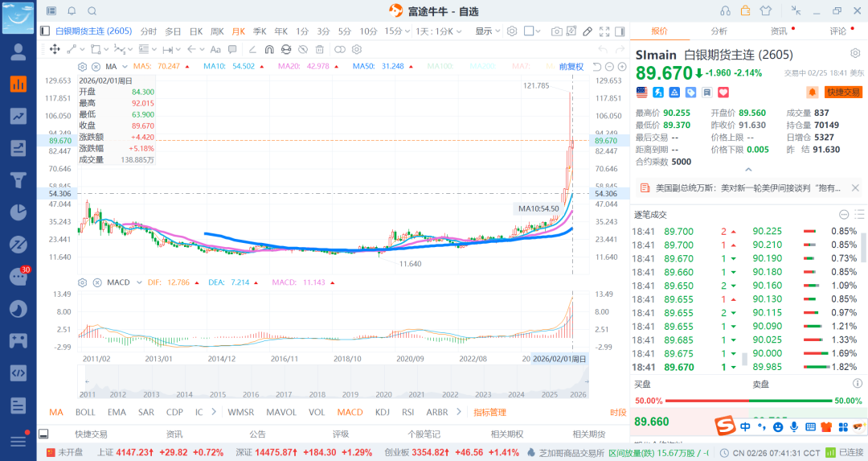Image resolution: width=868 pixels, height=461 pixels.
Task: Select the move crosshair drawing tool
Action: point(55,49)
